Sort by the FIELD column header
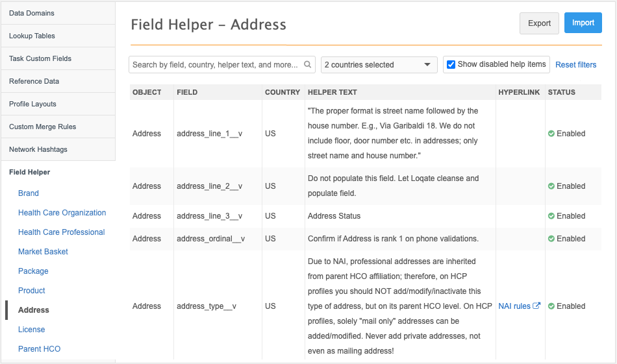The image size is (617, 364). tap(187, 92)
